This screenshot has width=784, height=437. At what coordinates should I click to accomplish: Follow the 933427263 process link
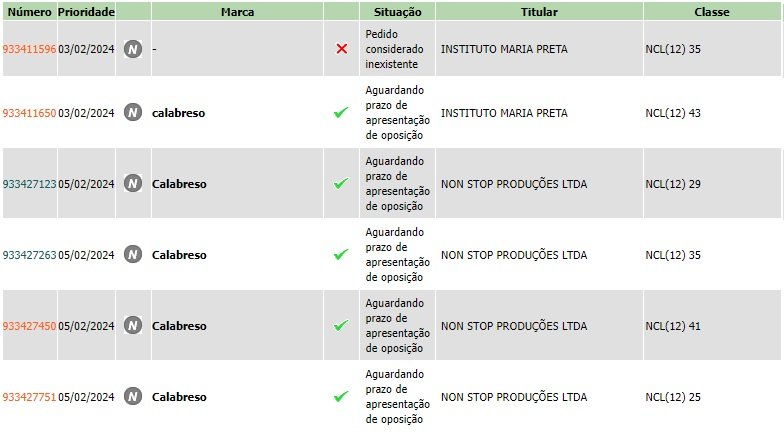click(30, 255)
